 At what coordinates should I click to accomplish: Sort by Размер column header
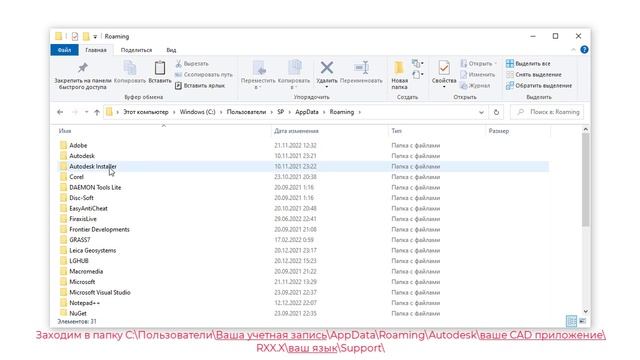(499, 131)
